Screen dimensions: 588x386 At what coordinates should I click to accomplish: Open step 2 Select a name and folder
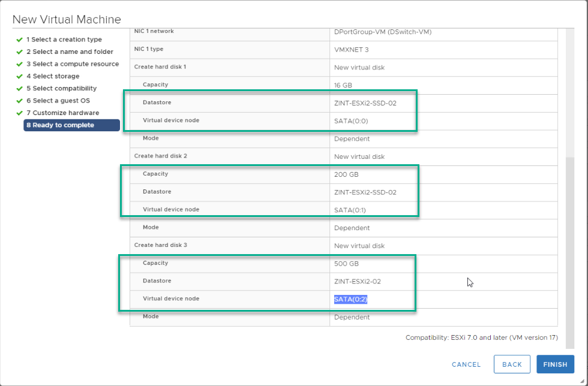pyautogui.click(x=70, y=52)
